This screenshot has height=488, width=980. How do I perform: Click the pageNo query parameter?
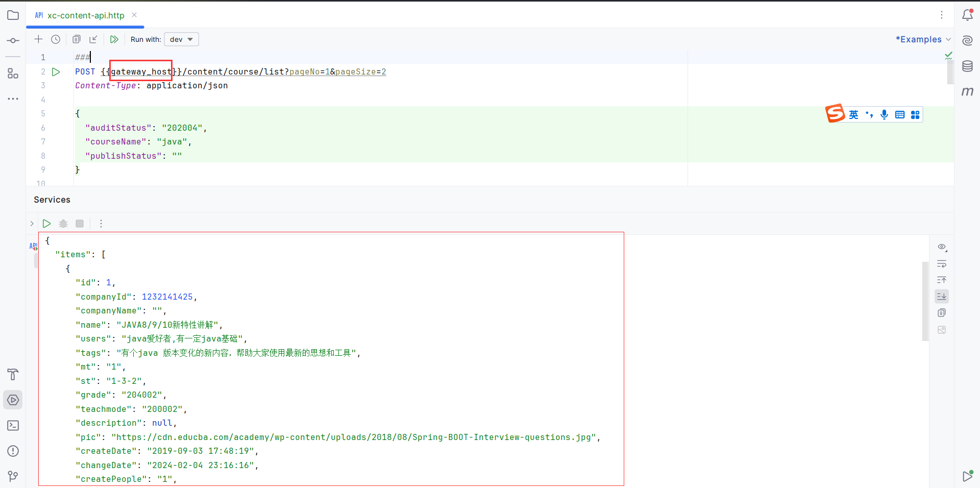(305, 72)
